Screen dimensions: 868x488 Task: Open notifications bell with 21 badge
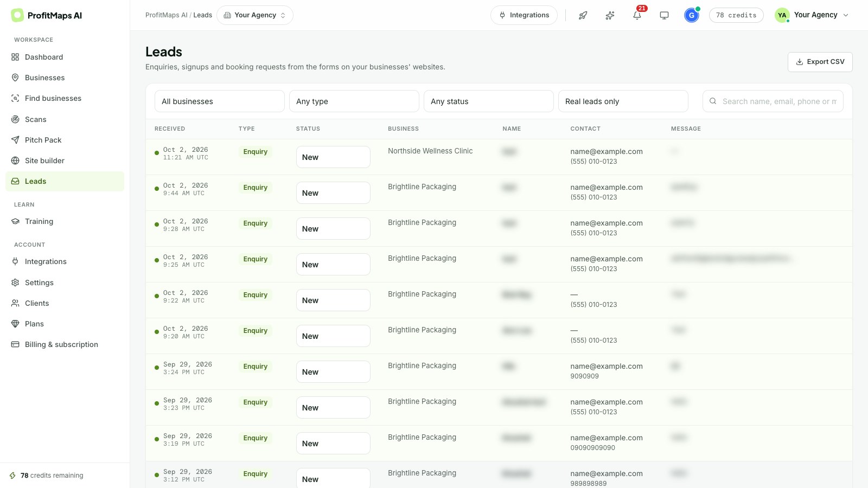point(637,15)
